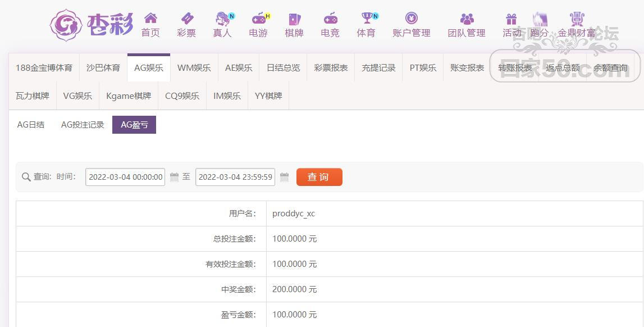The height and width of the screenshot is (327, 644).
Task: Open the 金鼎财富 tripod icon
Action: point(577,19)
